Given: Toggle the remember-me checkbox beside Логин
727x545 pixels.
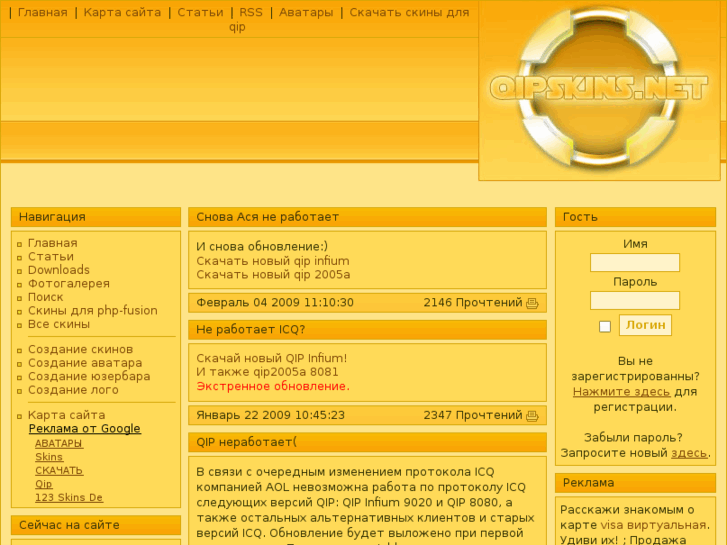Looking at the screenshot, I should [605, 327].
